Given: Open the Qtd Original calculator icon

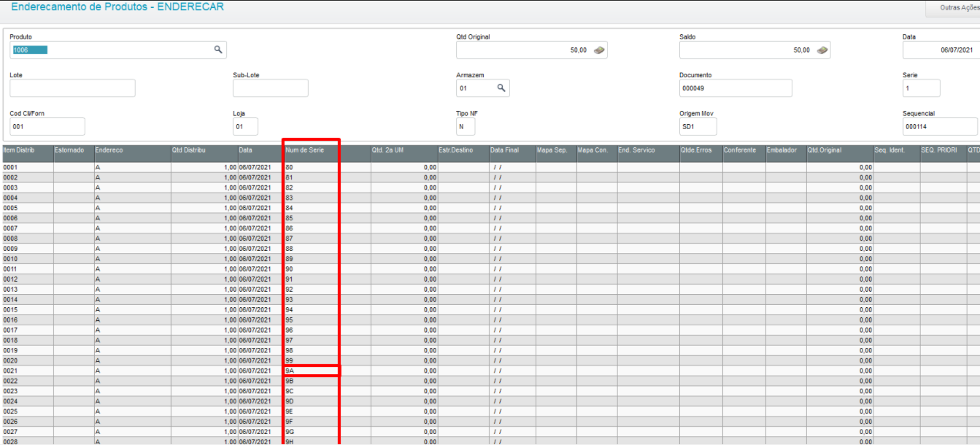Looking at the screenshot, I should click(599, 50).
